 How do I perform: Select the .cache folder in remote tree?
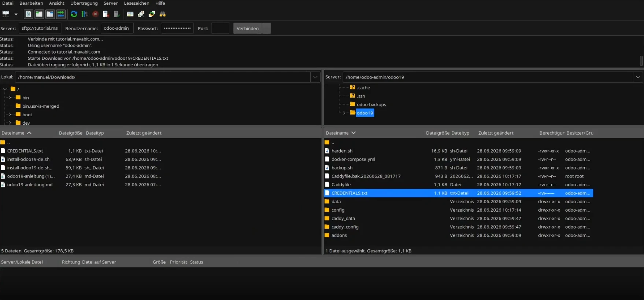click(363, 88)
